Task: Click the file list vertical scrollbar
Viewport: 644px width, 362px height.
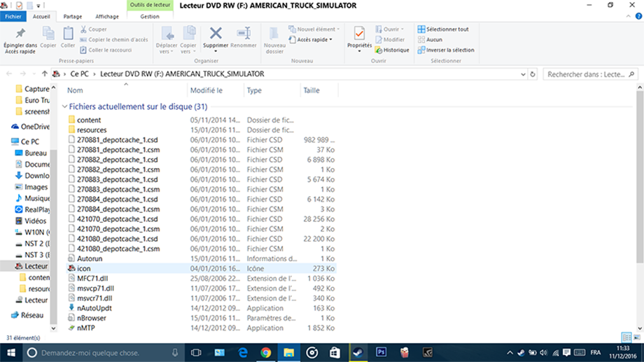Action: click(x=640, y=176)
